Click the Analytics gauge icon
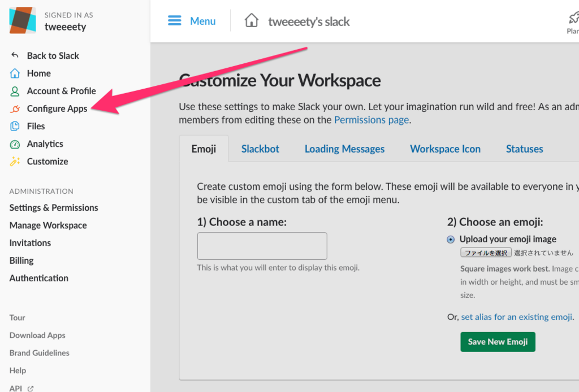 click(15, 144)
